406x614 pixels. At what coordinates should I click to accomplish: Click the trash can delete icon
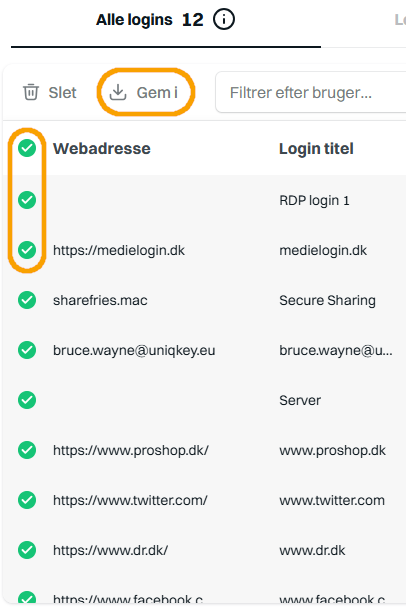pos(31,92)
